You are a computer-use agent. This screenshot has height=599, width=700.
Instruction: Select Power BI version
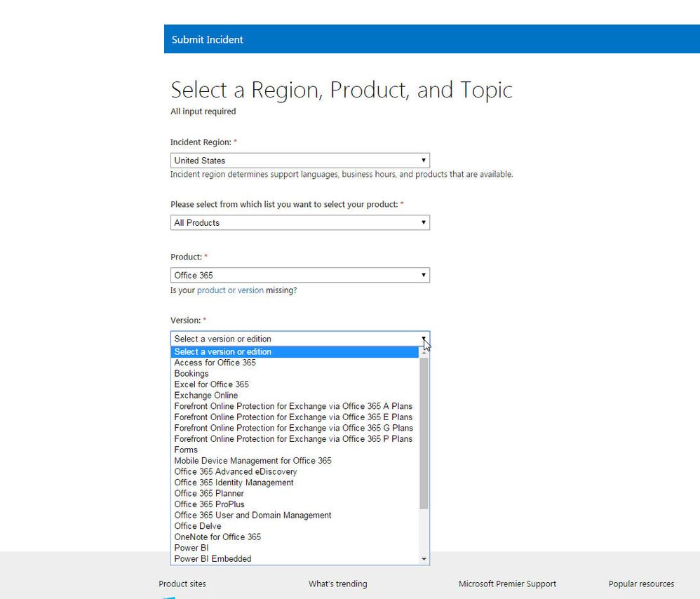[295, 548]
